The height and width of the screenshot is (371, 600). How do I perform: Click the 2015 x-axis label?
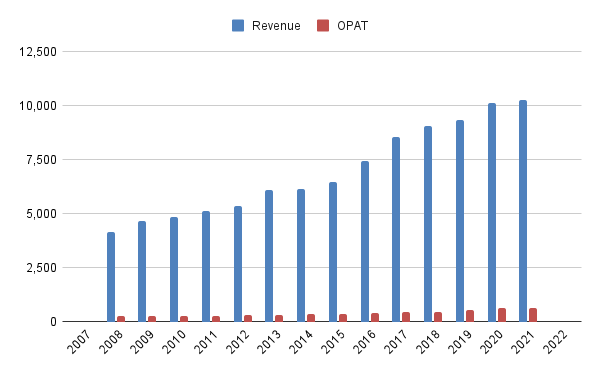pyautogui.click(x=333, y=342)
